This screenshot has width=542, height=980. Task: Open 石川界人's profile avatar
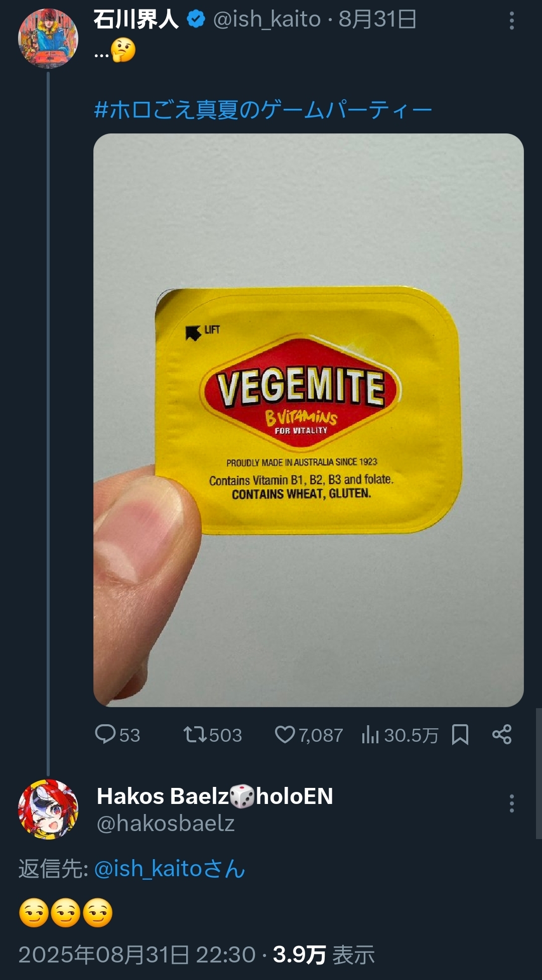(48, 38)
